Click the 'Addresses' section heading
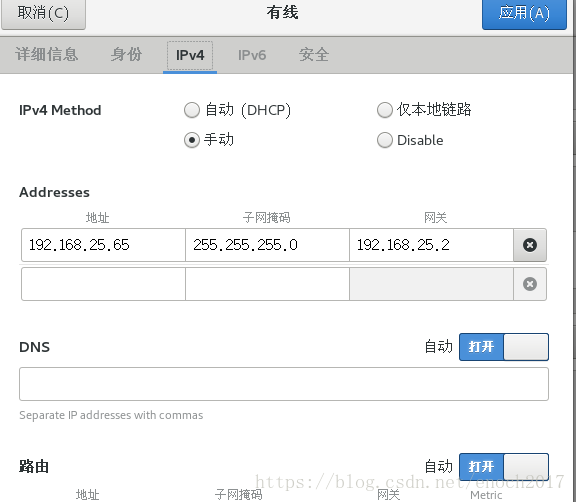The width and height of the screenshot is (576, 502). tap(54, 192)
